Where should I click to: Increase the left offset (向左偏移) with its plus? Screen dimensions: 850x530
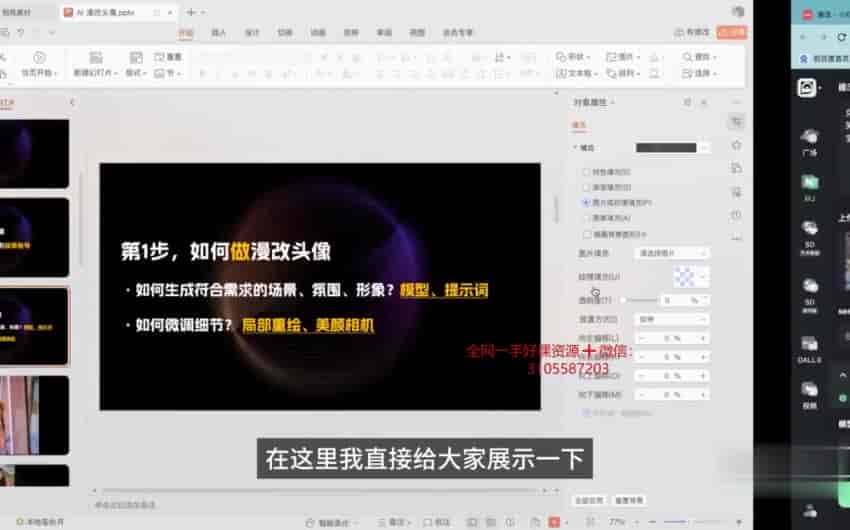[703, 338]
